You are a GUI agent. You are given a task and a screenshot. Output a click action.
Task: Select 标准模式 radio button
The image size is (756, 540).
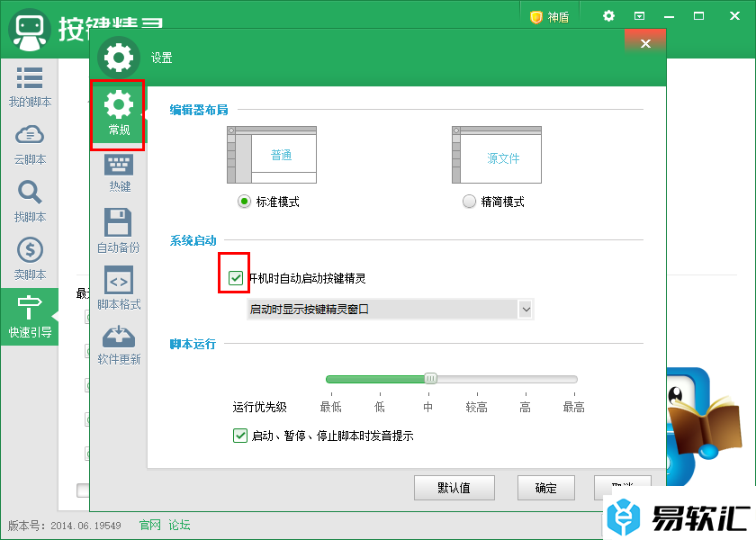245,201
